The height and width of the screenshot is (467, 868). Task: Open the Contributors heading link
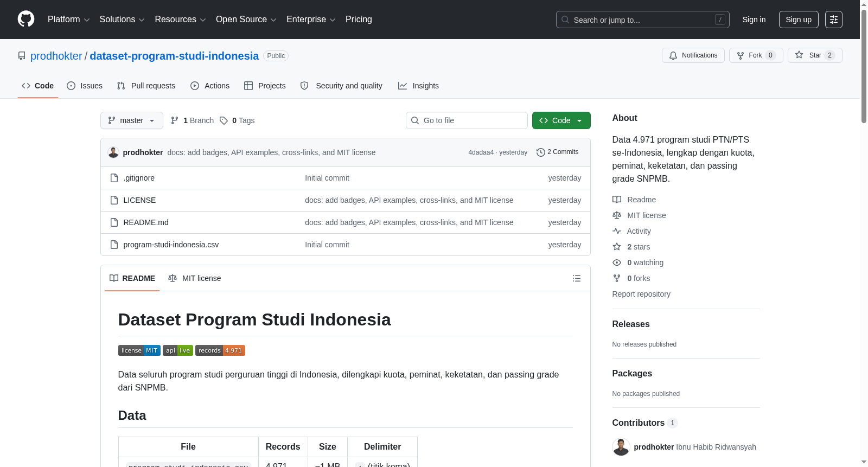tap(644, 423)
